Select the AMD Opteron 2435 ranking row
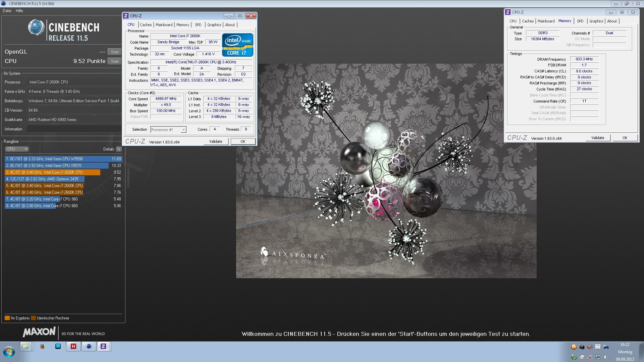Image resolution: width=644 pixels, height=362 pixels. pos(63,179)
